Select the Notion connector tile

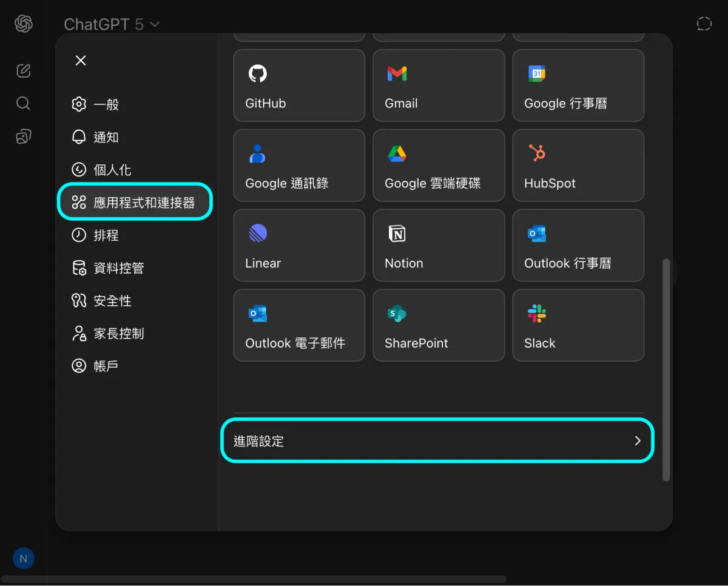point(438,246)
